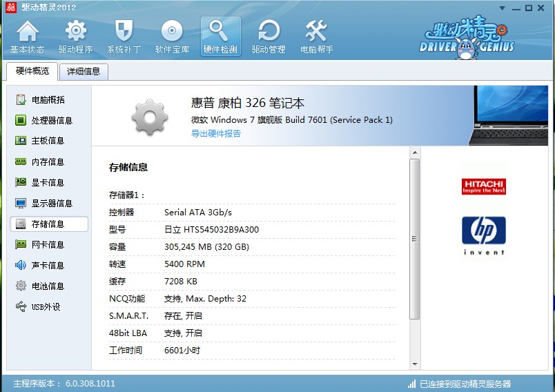555x392 pixels.
Task: Click the NCQ功能 label
Action: [127, 299]
